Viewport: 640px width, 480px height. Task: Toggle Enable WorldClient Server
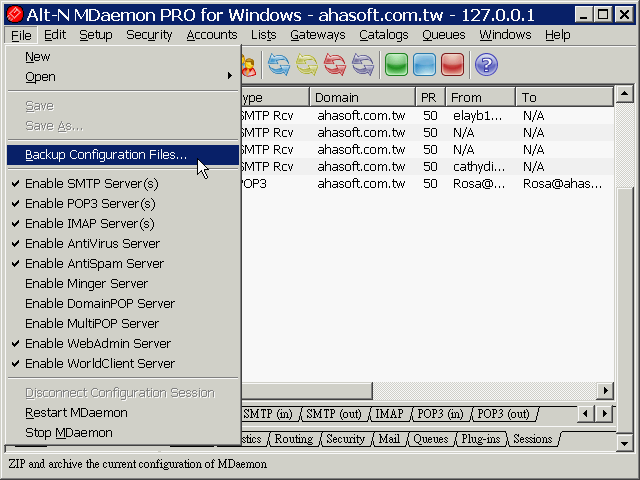123,364
